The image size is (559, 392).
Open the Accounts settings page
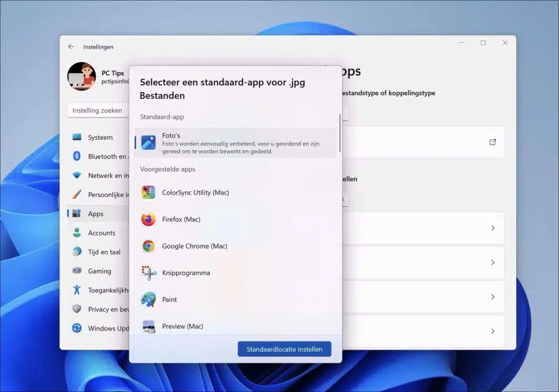point(98,233)
